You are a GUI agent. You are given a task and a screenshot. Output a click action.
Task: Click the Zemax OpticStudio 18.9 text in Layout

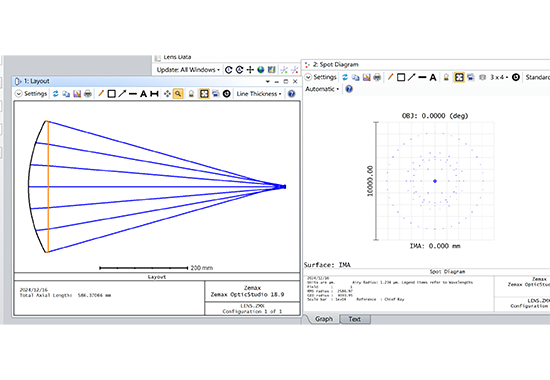point(247,295)
